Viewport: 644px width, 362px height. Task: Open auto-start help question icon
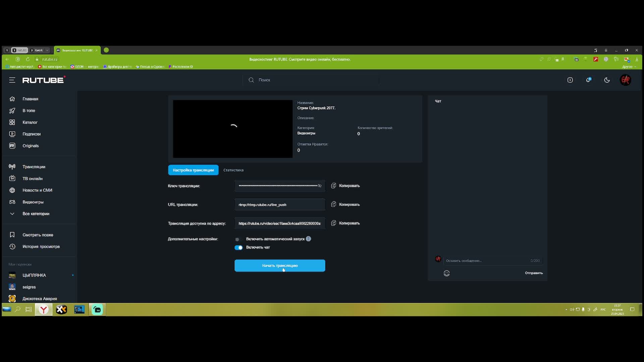point(309,239)
